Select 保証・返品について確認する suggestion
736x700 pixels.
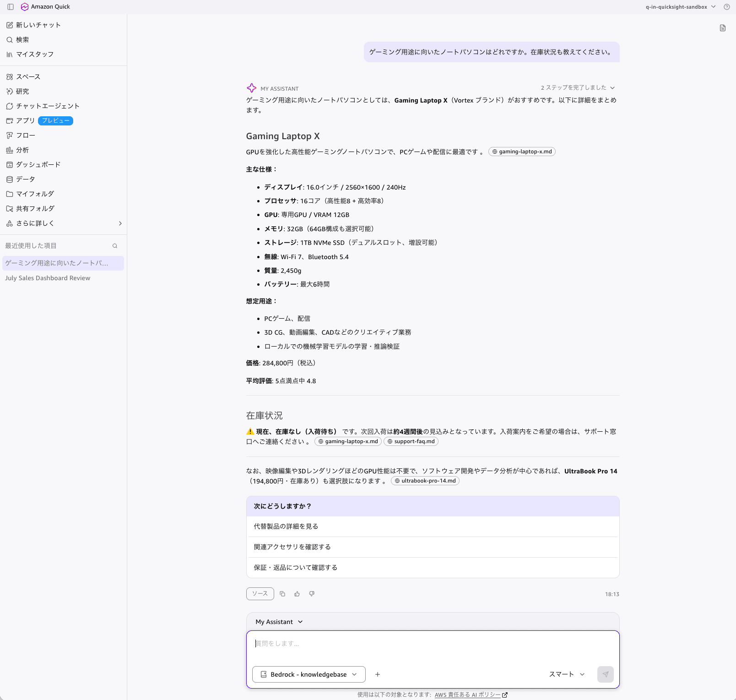pyautogui.click(x=433, y=568)
